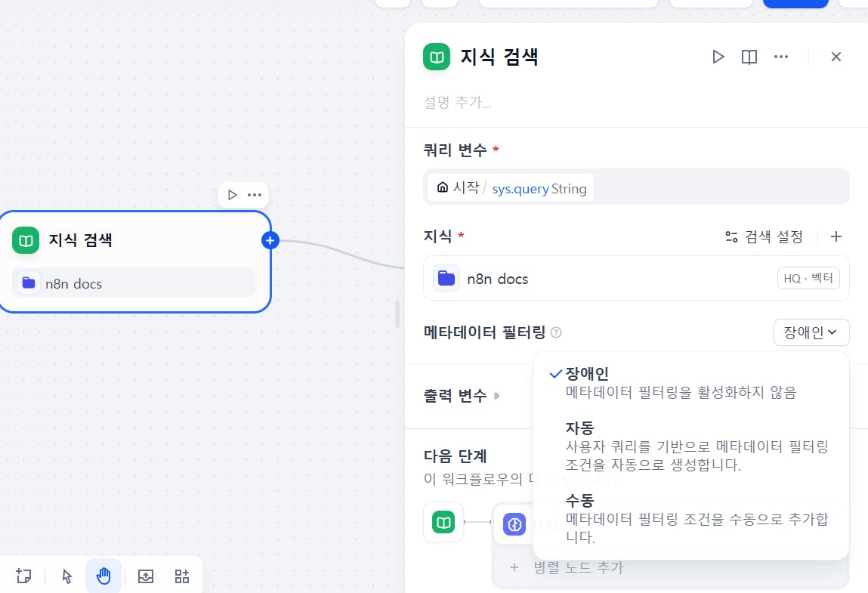Click the export image icon in bottom toolbar
The width and height of the screenshot is (868, 593).
[x=146, y=576]
